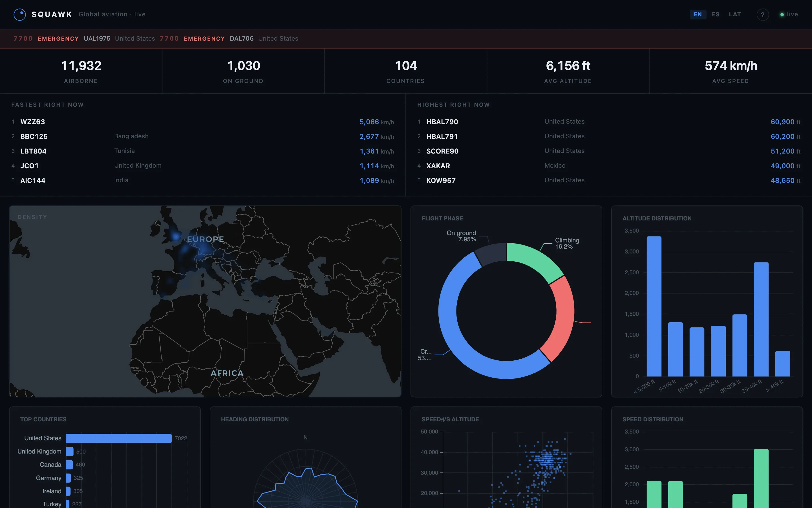This screenshot has width=812, height=508.
Task: Click the green live status dot
Action: click(x=782, y=15)
